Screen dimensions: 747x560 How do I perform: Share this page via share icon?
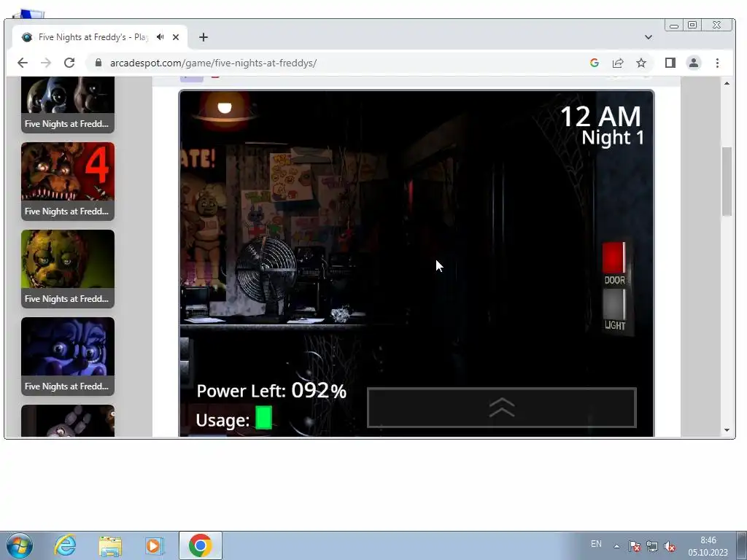[618, 63]
